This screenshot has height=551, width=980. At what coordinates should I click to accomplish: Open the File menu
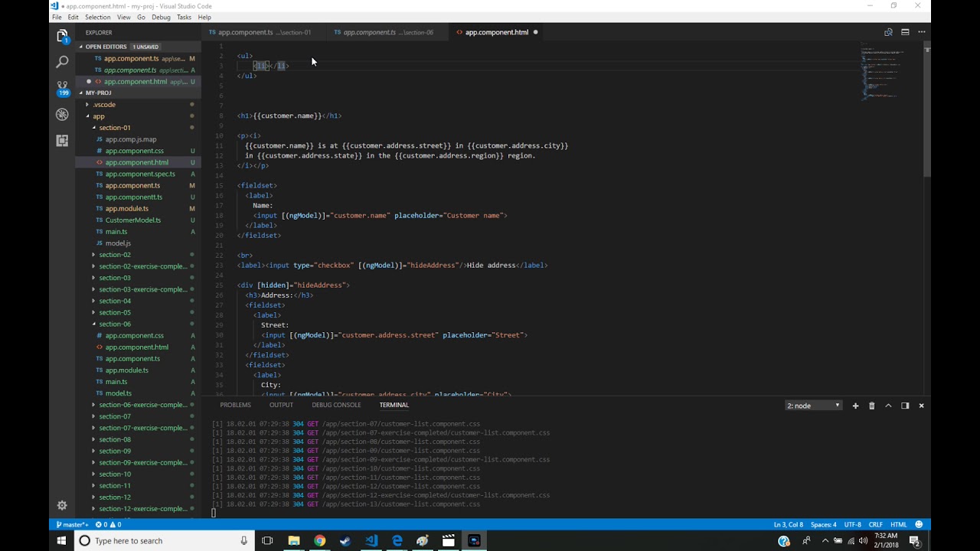(x=57, y=17)
